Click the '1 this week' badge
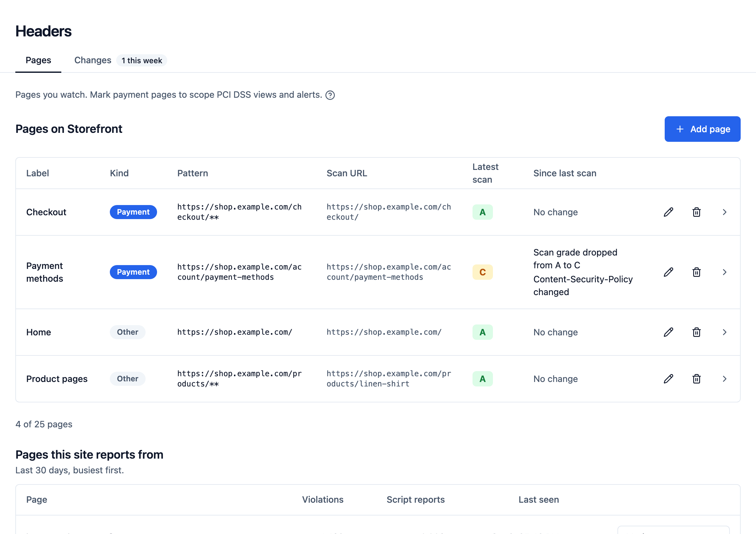The width and height of the screenshot is (756, 534). click(x=141, y=61)
